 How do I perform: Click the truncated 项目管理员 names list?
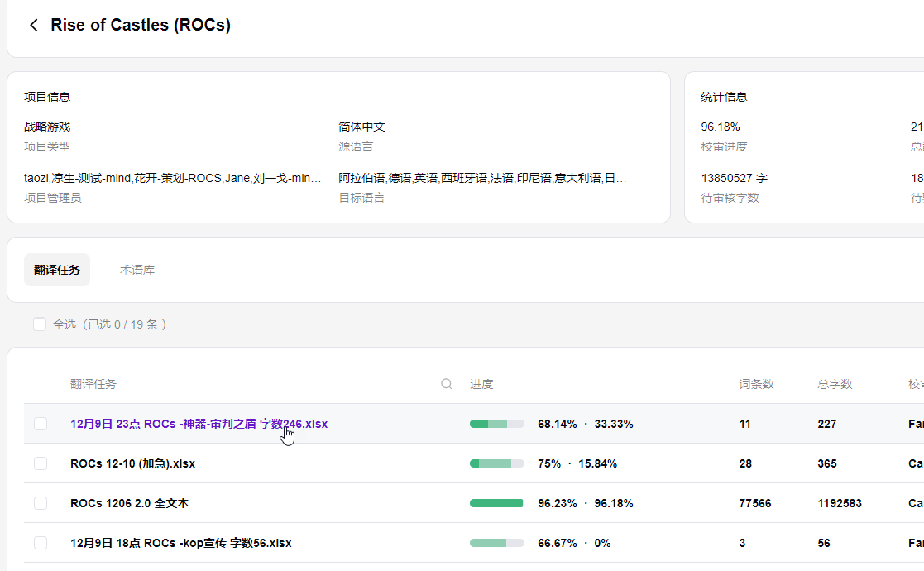[x=173, y=178]
